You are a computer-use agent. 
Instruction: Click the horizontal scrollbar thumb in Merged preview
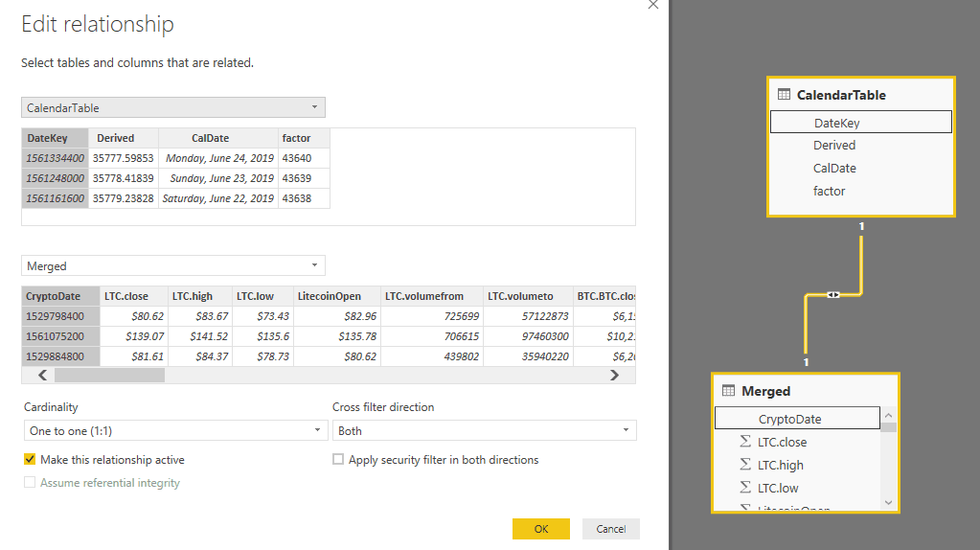click(109, 375)
